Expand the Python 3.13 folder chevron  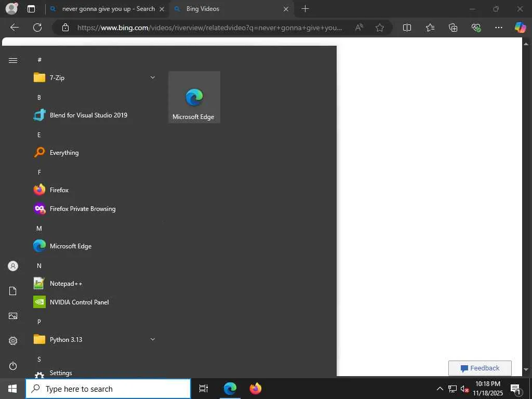pyautogui.click(x=153, y=339)
